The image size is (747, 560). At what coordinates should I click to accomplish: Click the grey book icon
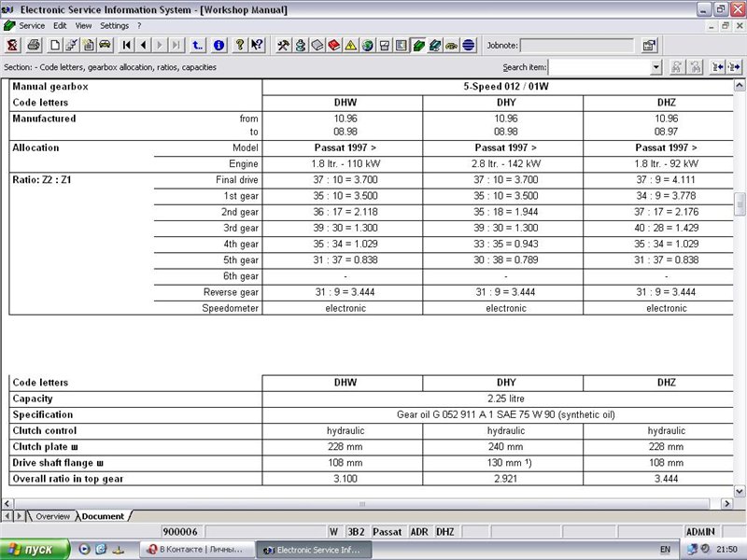click(317, 45)
